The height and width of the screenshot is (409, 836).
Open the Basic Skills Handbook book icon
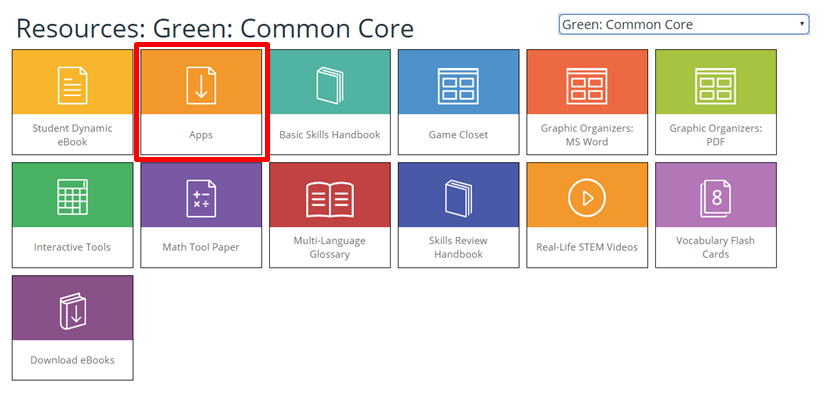pyautogui.click(x=329, y=84)
